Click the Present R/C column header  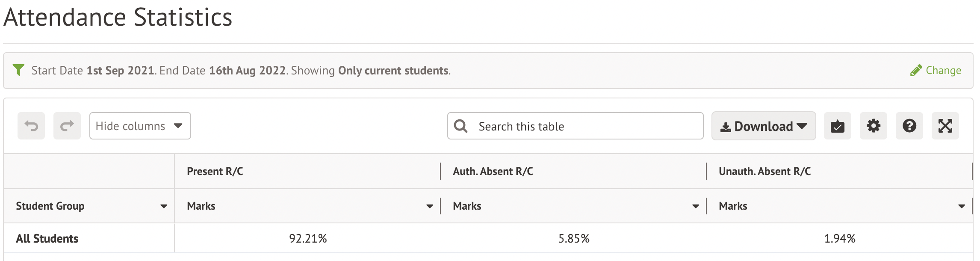(x=215, y=172)
